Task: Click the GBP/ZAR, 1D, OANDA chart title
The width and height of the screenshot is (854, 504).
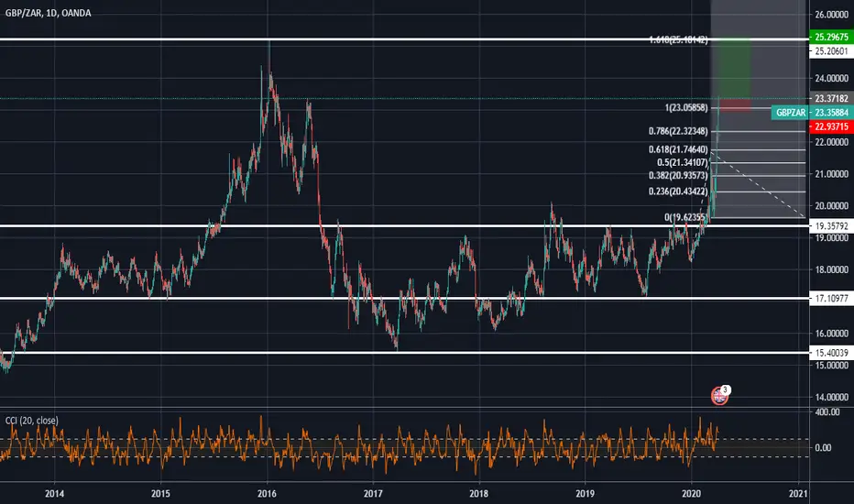Action: tap(48, 13)
